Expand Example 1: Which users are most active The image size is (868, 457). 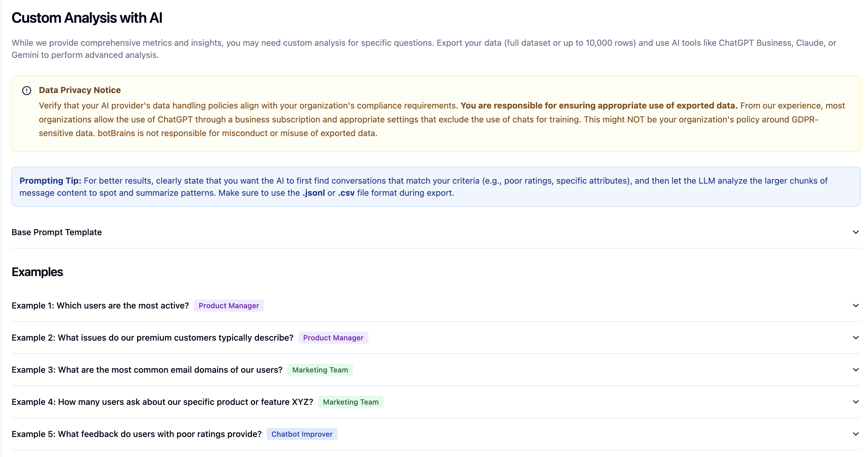100,305
